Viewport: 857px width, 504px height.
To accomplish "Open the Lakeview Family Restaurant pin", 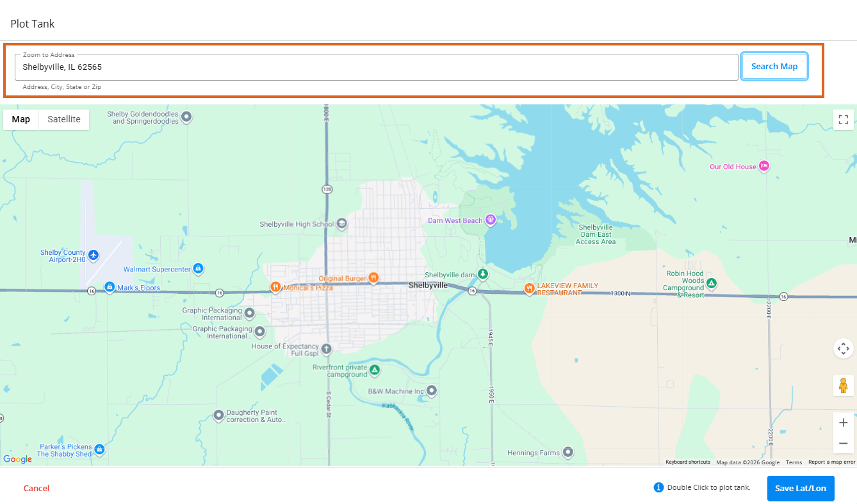I will pyautogui.click(x=530, y=288).
